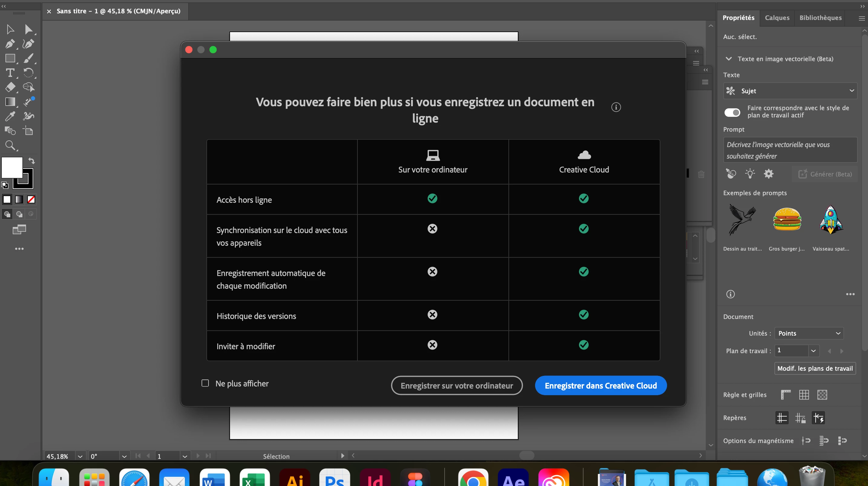Image resolution: width=868 pixels, height=486 pixels.
Task: Check the Ne plus afficher checkbox
Action: [205, 383]
